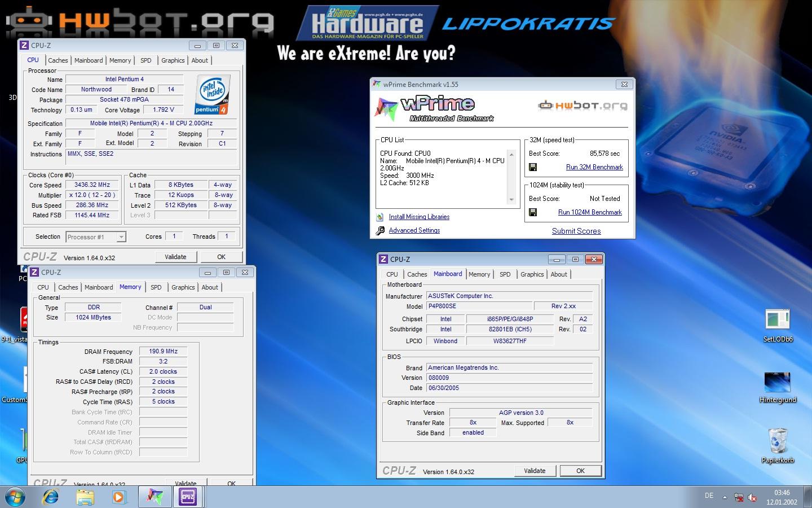Click Validate in the Mainboard window
Viewport: 812px width, 508px height.
click(x=535, y=471)
